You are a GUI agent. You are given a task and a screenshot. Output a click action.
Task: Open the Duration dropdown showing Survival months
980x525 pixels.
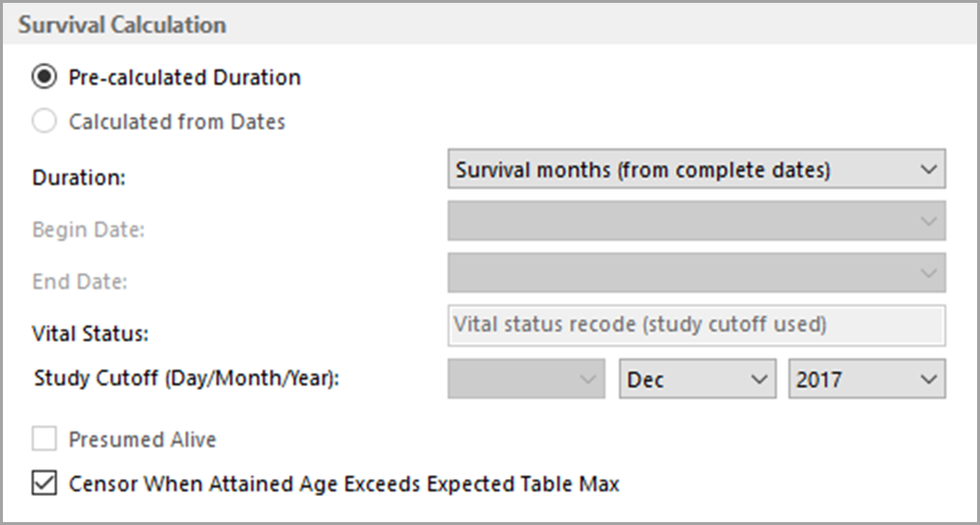696,171
